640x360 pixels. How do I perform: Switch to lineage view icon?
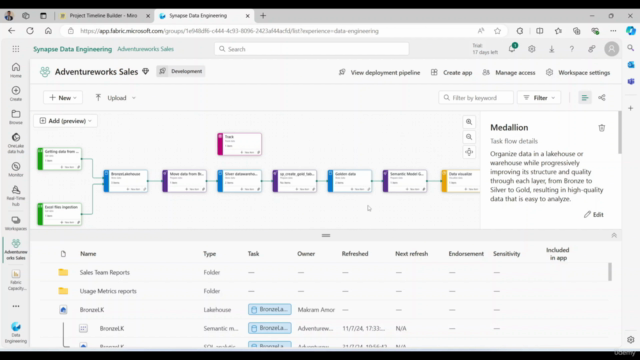602,98
